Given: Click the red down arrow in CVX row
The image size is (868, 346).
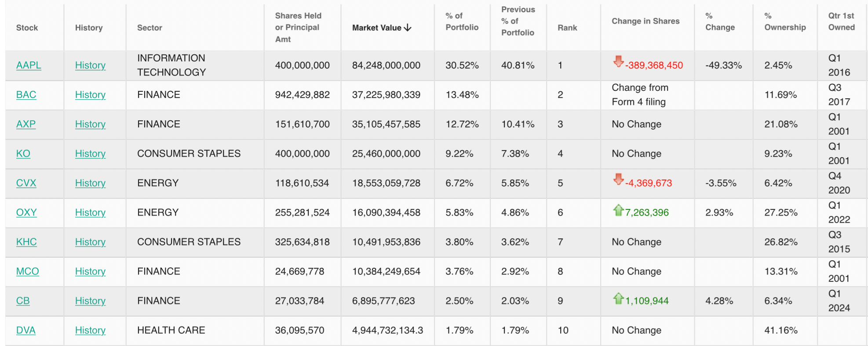Looking at the screenshot, I should (618, 179).
